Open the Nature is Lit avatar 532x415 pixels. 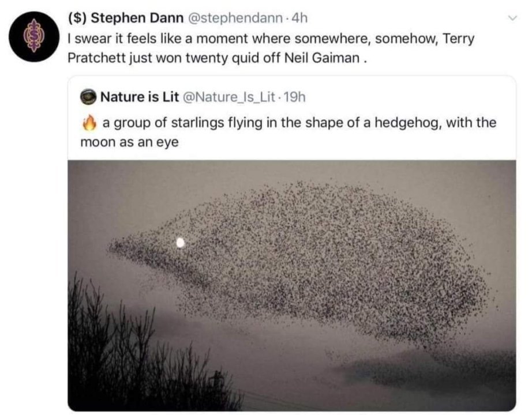[x=89, y=96]
